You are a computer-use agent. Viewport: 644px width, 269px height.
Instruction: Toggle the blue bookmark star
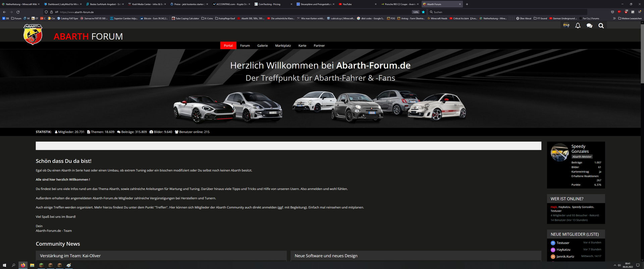click(x=423, y=12)
